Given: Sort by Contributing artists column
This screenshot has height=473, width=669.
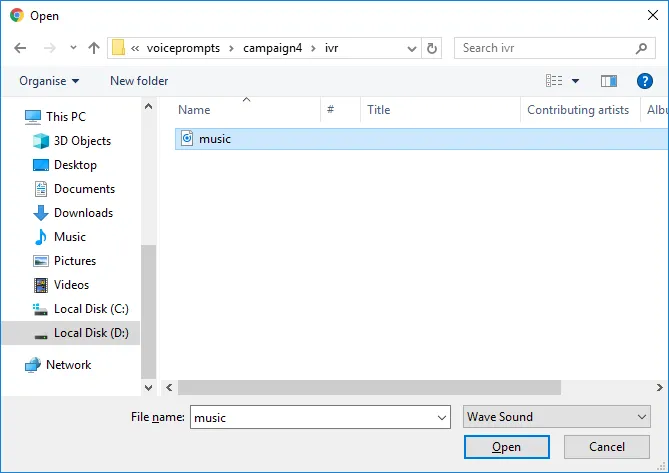Looking at the screenshot, I should (x=580, y=110).
